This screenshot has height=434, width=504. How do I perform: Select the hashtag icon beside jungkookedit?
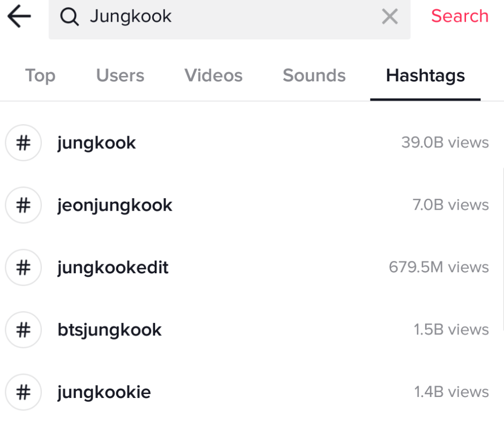pos(23,268)
